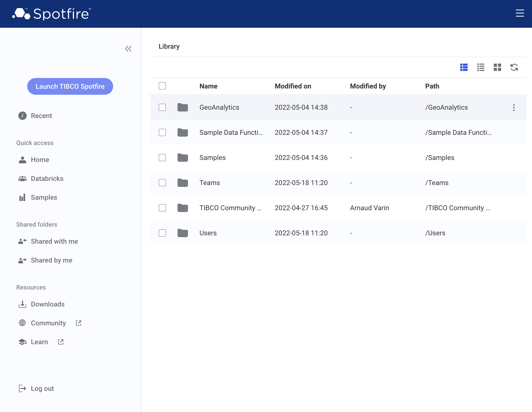
Task: Click the Community external link icon
Action: tap(79, 323)
